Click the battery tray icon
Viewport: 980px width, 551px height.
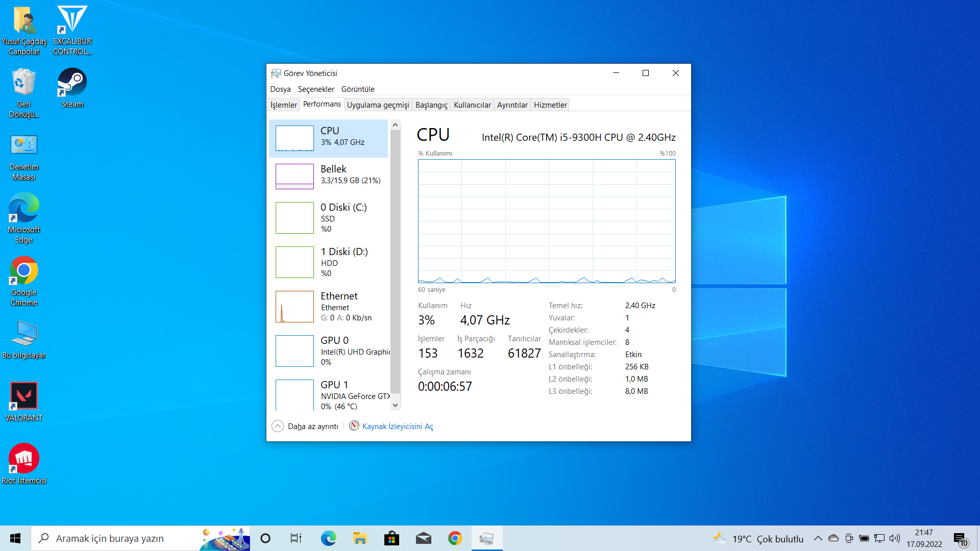tap(864, 538)
